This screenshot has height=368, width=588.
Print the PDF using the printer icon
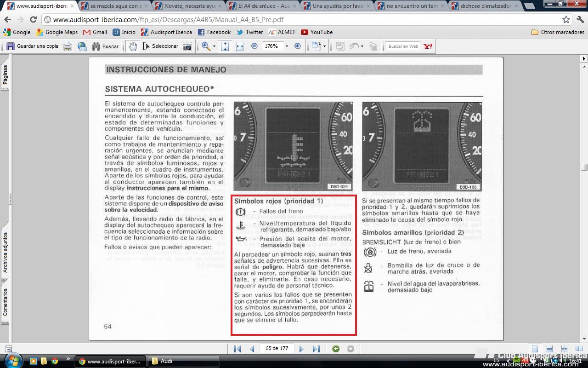[68, 46]
